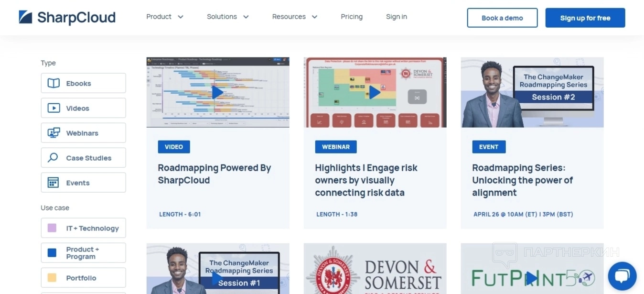This screenshot has width=644, height=294.
Task: Click the yellow Portfolio swatch
Action: (52, 278)
